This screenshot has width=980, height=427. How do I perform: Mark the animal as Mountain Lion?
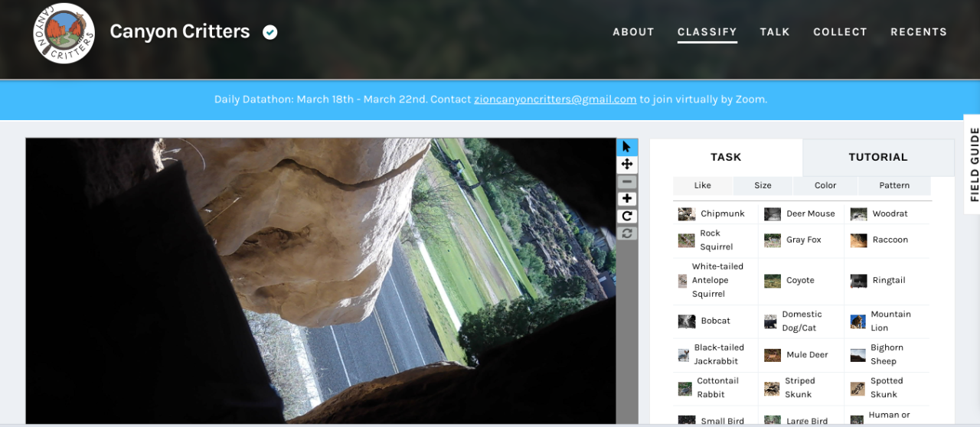point(887,321)
